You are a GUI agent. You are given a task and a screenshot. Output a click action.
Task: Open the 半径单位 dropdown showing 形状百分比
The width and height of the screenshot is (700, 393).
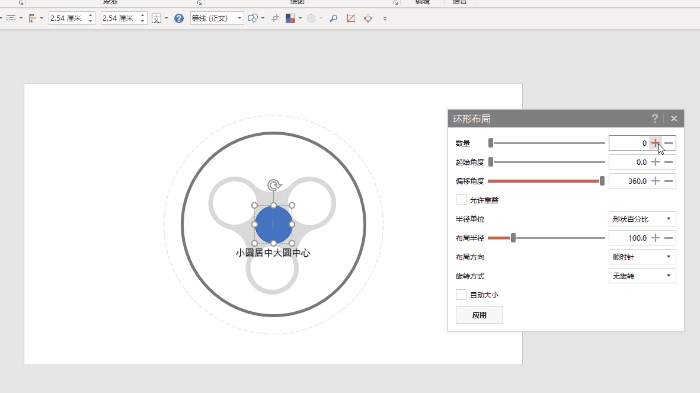coord(642,219)
